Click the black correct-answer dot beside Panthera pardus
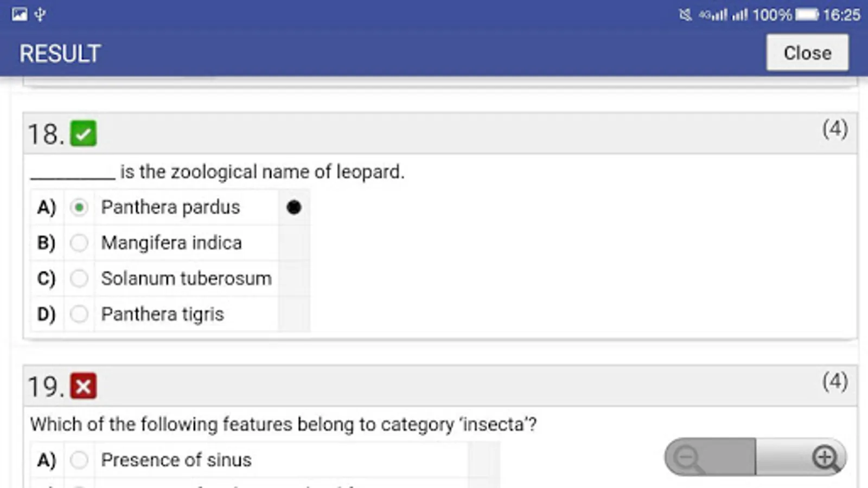 [293, 207]
